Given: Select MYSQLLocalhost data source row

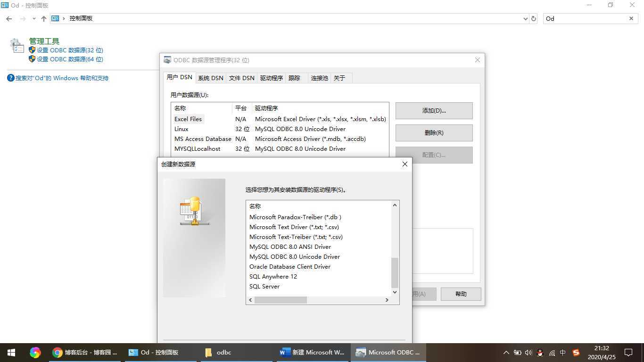Looking at the screenshot, I should pyautogui.click(x=280, y=148).
